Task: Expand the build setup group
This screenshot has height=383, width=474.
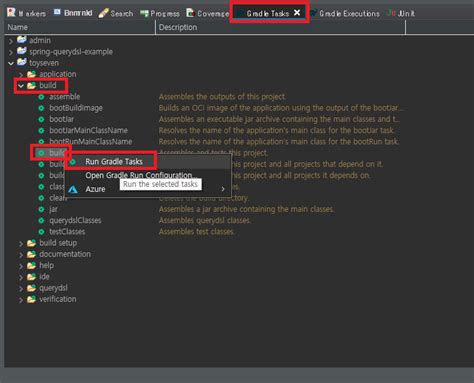Action: [x=21, y=244]
